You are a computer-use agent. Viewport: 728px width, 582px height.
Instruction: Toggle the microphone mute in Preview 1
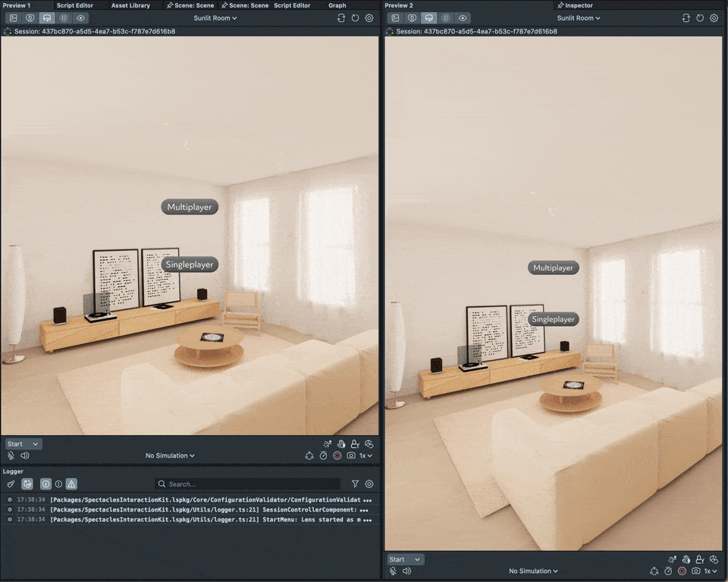[11, 455]
